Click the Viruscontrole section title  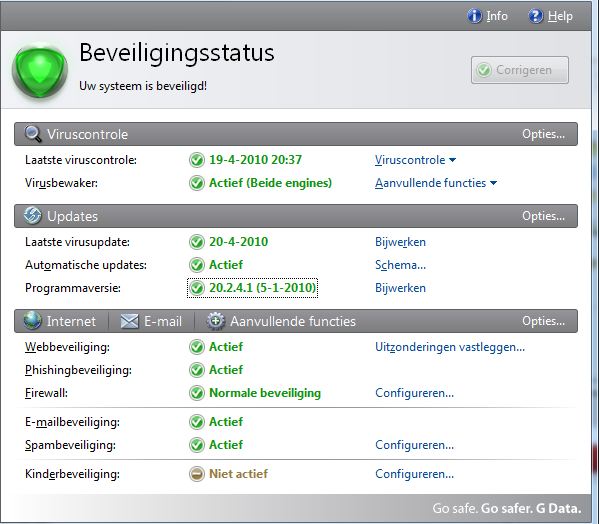[x=87, y=134]
